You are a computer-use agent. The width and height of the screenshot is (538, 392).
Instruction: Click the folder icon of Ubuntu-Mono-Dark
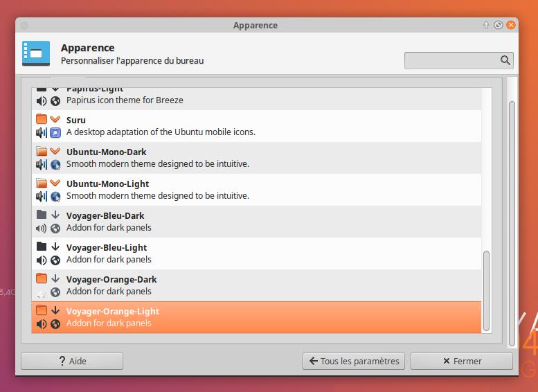pos(42,151)
